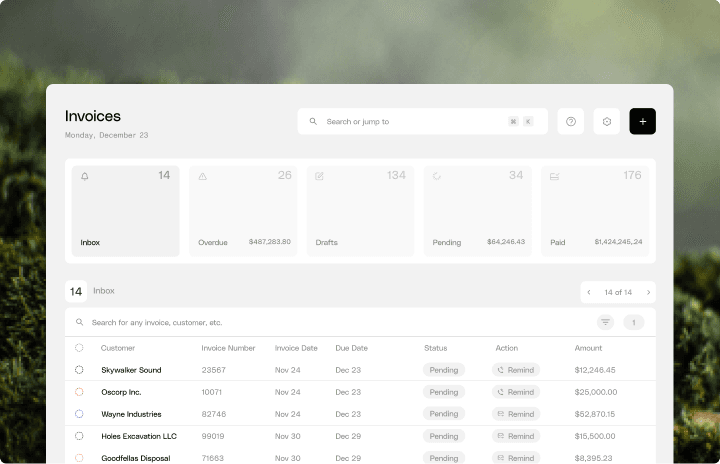Click the filter icon in the table search bar
This screenshot has height=464, width=720.
click(605, 322)
